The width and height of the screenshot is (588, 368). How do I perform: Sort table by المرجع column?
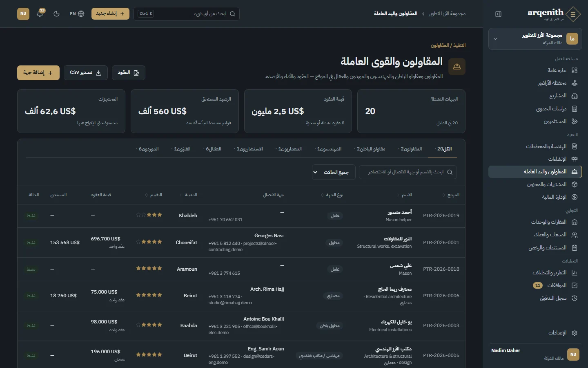pos(451,195)
